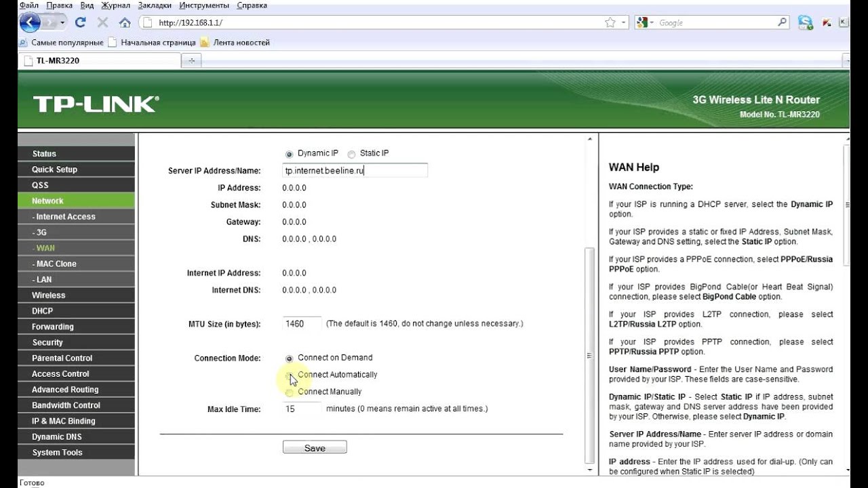This screenshot has height=488, width=868.
Task: Expand the Forwarding sidebar section
Action: point(76,327)
